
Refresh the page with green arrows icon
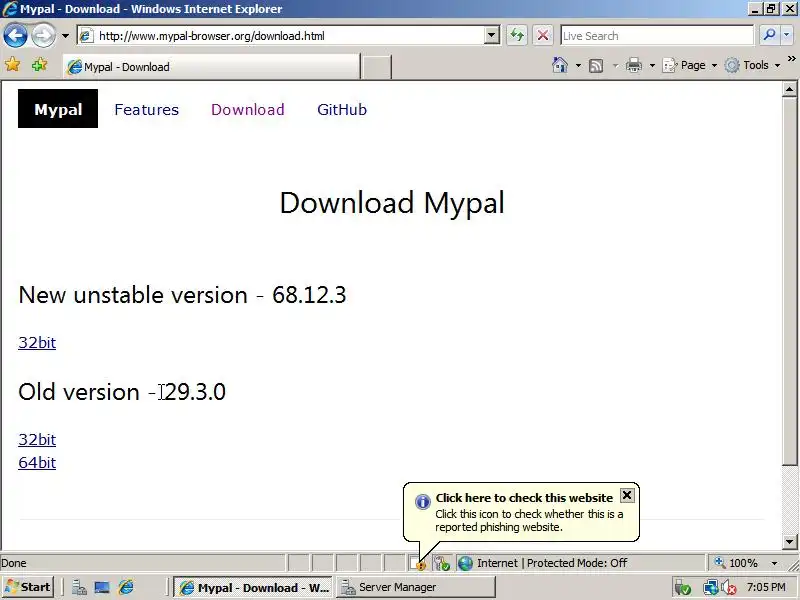517,36
